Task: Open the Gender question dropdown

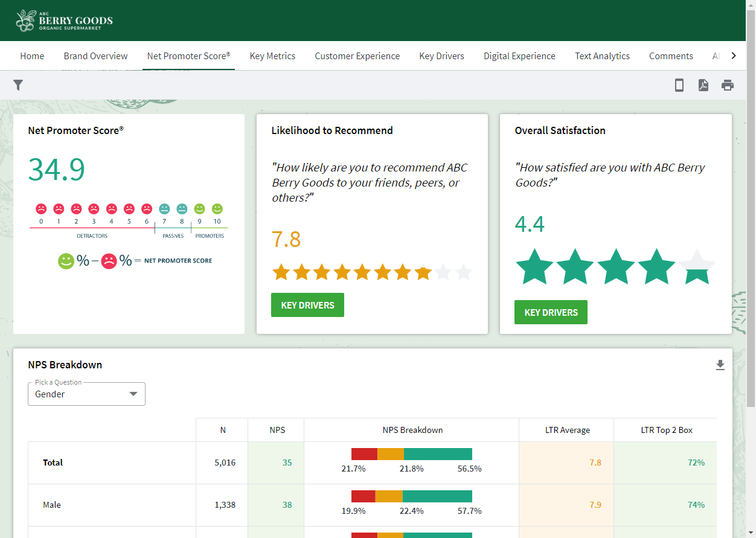Action: click(86, 394)
